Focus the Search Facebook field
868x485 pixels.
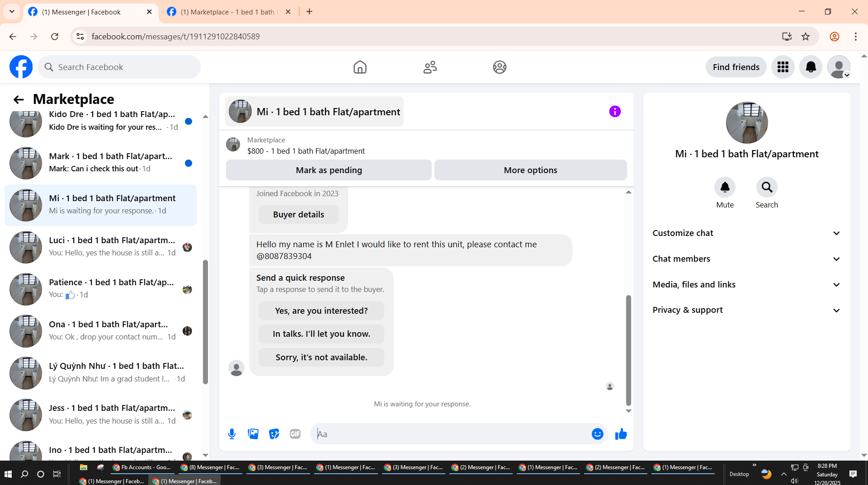point(119,67)
